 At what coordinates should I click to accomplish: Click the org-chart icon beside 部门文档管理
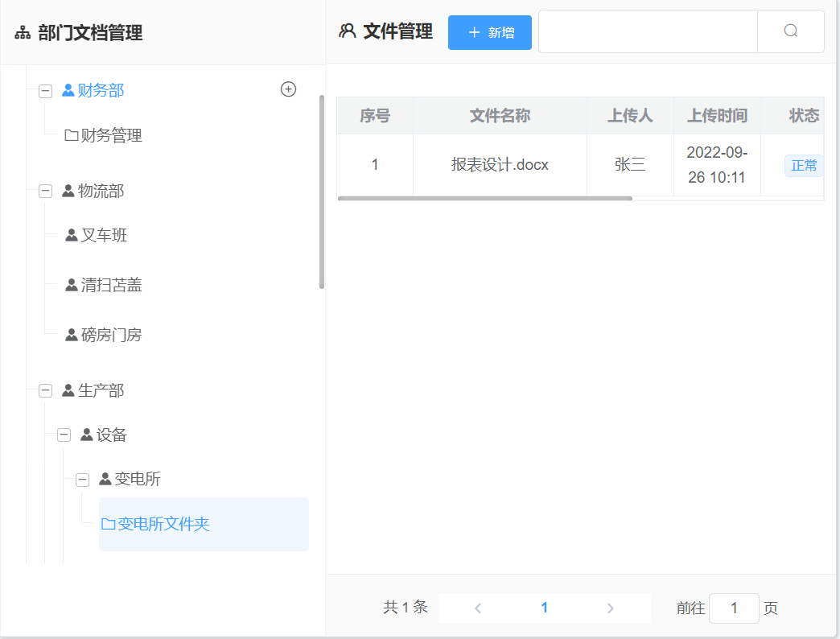(23, 33)
